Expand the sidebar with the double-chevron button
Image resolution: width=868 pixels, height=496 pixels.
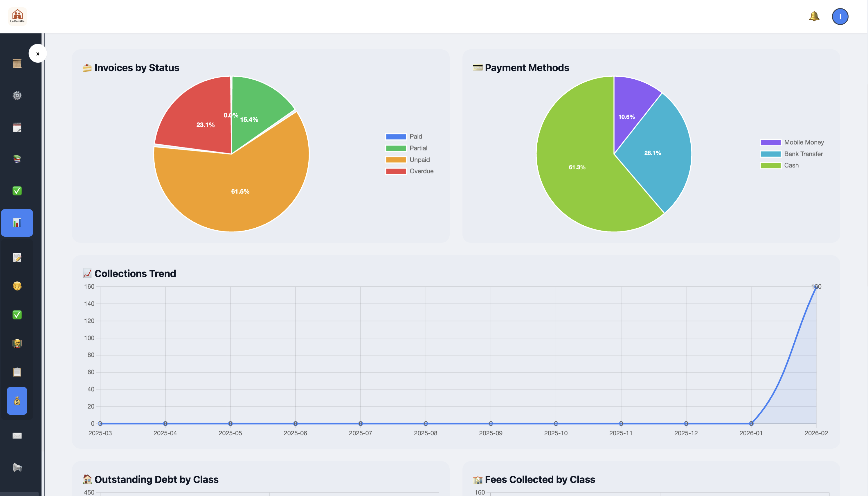click(x=38, y=53)
